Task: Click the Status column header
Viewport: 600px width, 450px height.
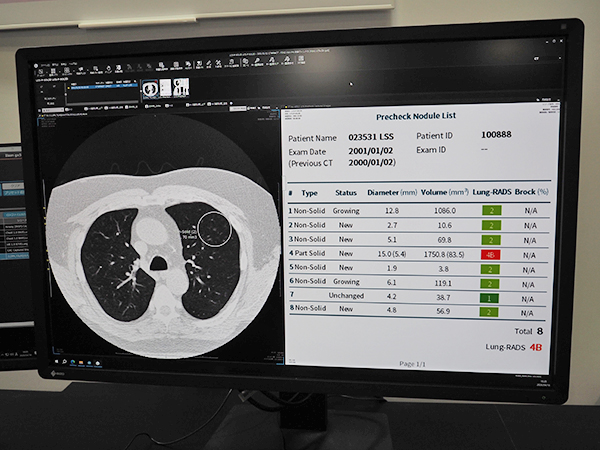Action: (346, 193)
